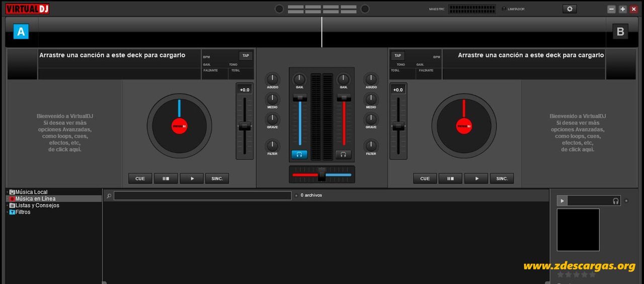The image size is (644, 284).
Task: Play preview in the side panel
Action: (562, 201)
